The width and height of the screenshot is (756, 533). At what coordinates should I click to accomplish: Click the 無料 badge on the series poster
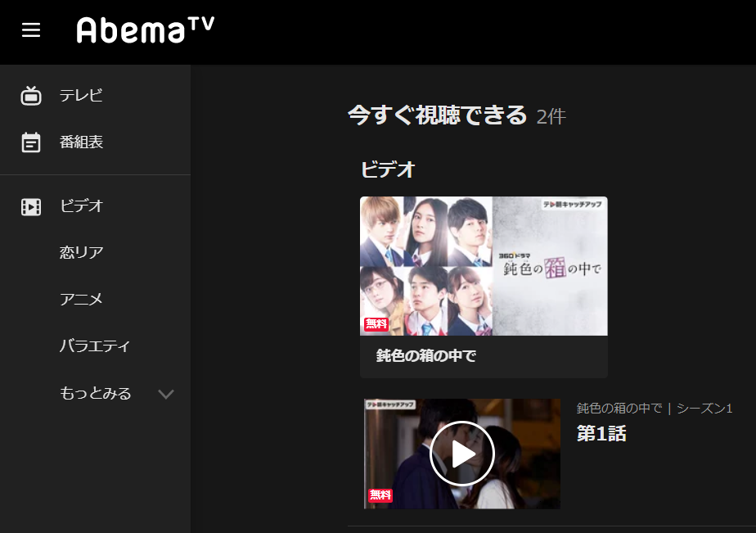click(376, 323)
